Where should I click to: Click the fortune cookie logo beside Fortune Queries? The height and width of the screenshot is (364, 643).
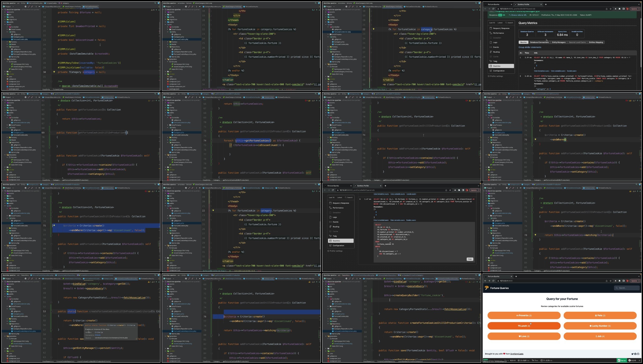pos(487,288)
